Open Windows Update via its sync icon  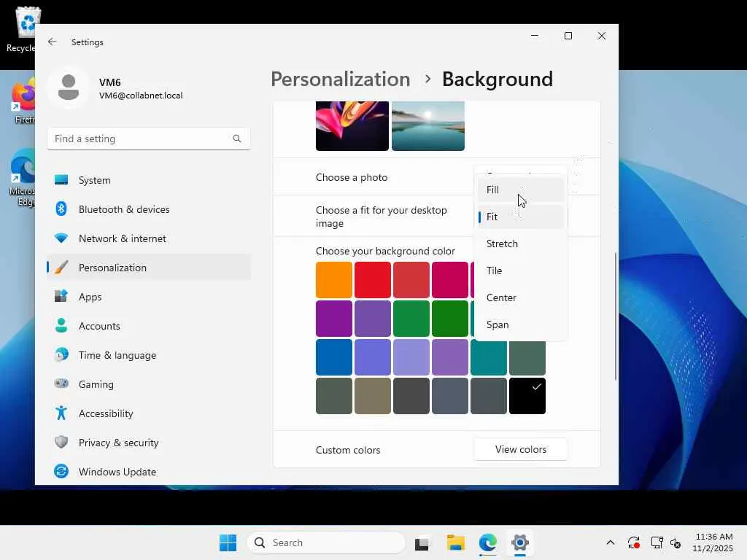point(61,472)
